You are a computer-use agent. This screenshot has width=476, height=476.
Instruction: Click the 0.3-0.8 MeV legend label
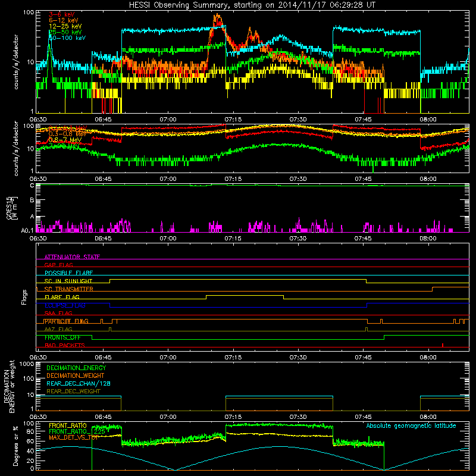[67, 134]
